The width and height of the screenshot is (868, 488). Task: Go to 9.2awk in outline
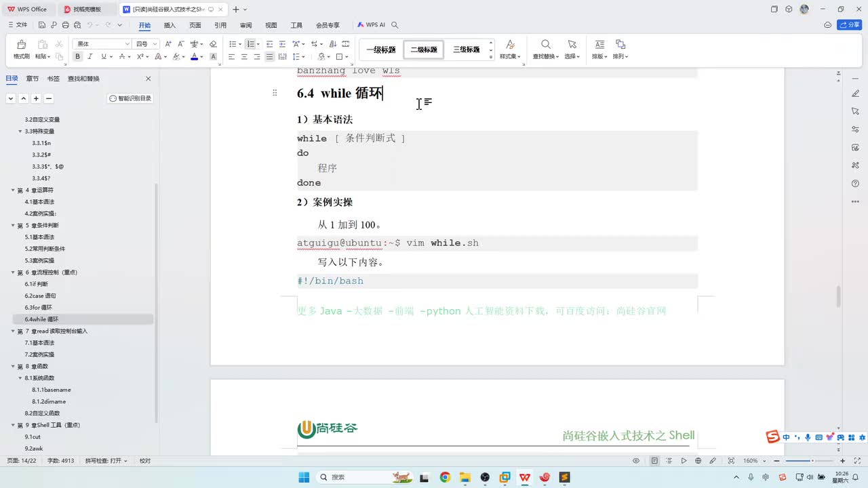(x=34, y=449)
